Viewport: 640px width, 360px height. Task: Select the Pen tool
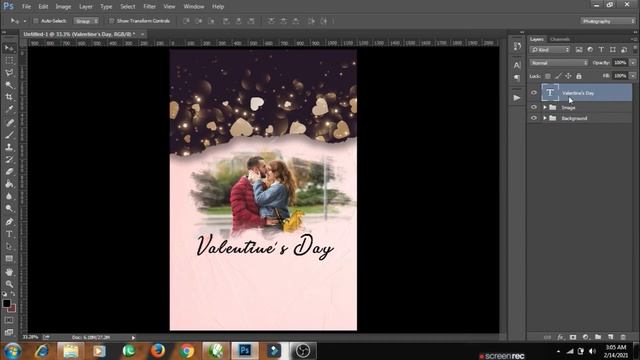tap(9, 222)
